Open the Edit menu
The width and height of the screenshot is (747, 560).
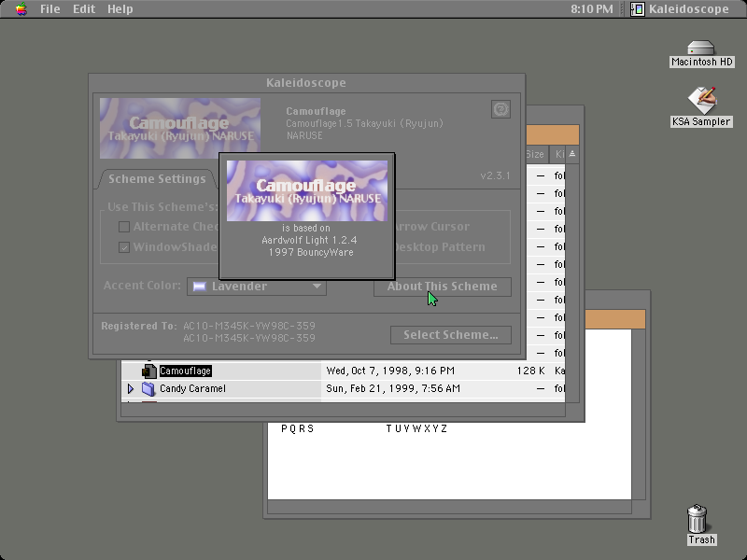[84, 9]
